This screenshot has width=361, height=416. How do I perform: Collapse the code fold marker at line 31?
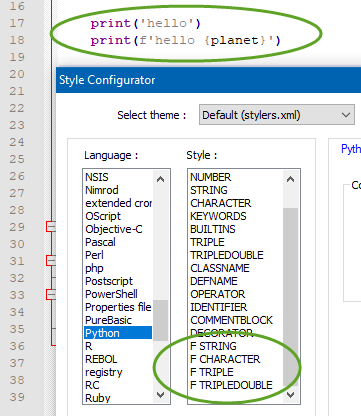tap(51, 261)
